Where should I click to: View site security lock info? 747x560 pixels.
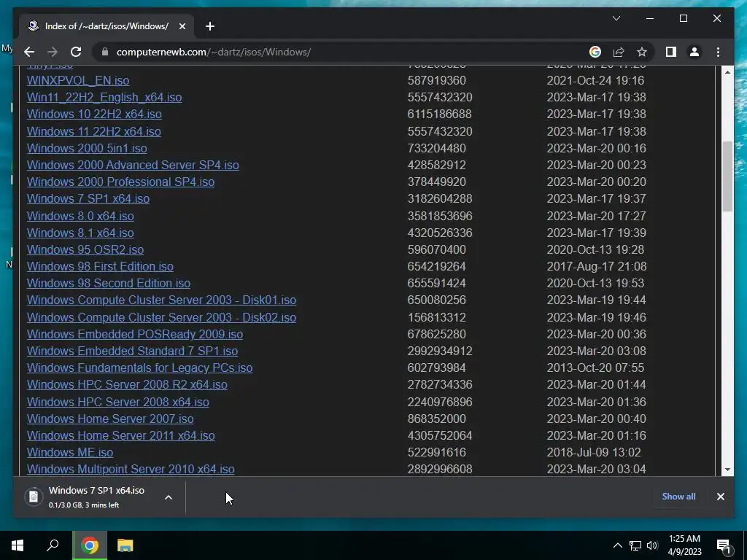click(105, 52)
